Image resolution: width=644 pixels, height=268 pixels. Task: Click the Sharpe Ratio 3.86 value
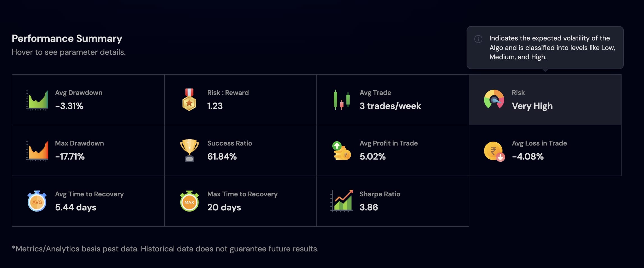(x=369, y=207)
